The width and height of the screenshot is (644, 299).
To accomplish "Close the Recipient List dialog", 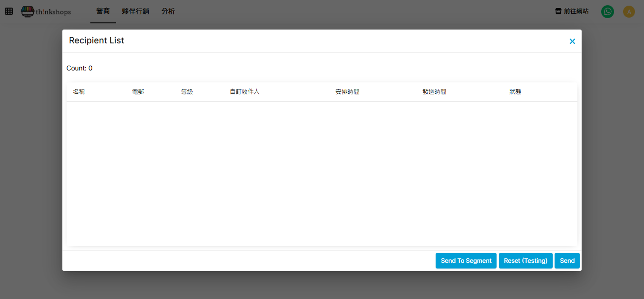I will coord(572,41).
